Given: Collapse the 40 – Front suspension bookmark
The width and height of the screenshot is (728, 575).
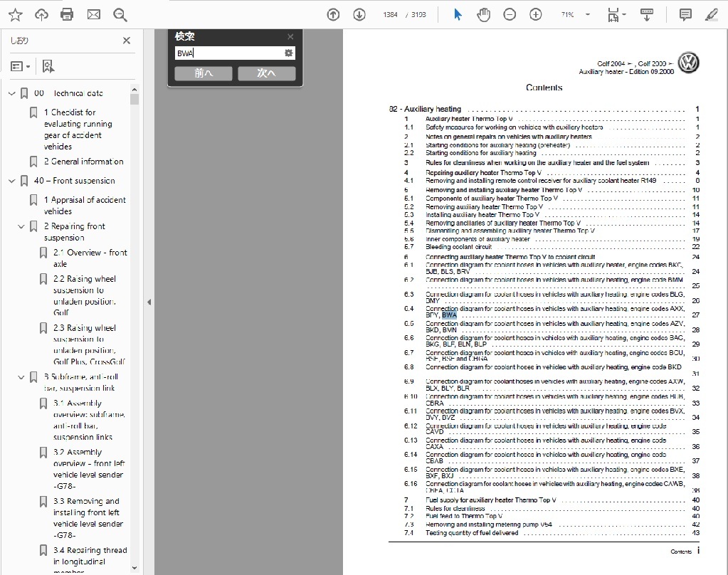Looking at the screenshot, I should click(12, 181).
